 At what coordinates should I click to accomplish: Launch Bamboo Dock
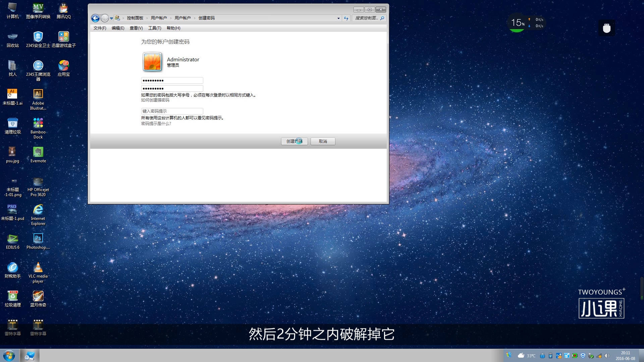(x=38, y=123)
